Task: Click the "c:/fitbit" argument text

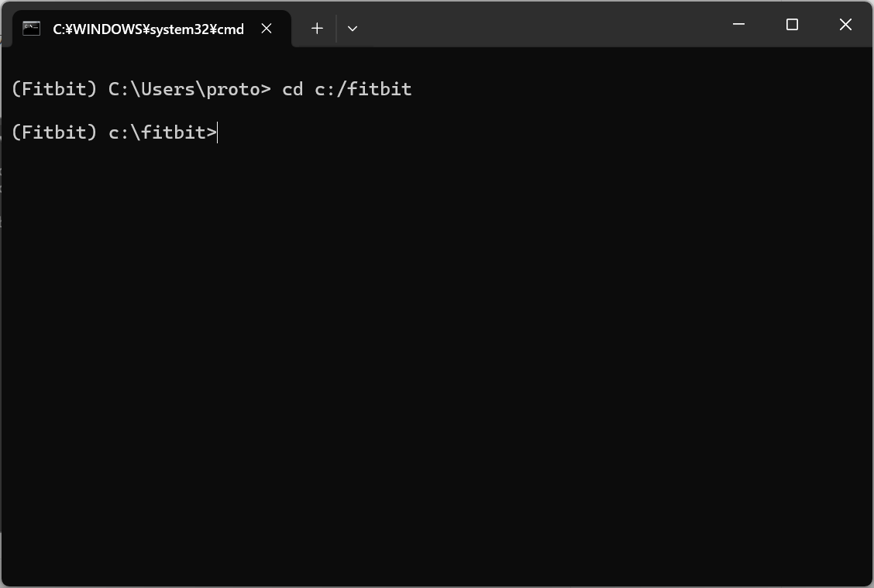Action: 363,89
